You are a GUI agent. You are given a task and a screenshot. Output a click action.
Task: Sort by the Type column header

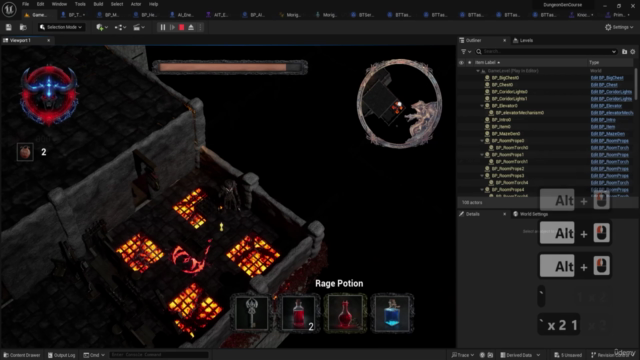click(x=594, y=62)
